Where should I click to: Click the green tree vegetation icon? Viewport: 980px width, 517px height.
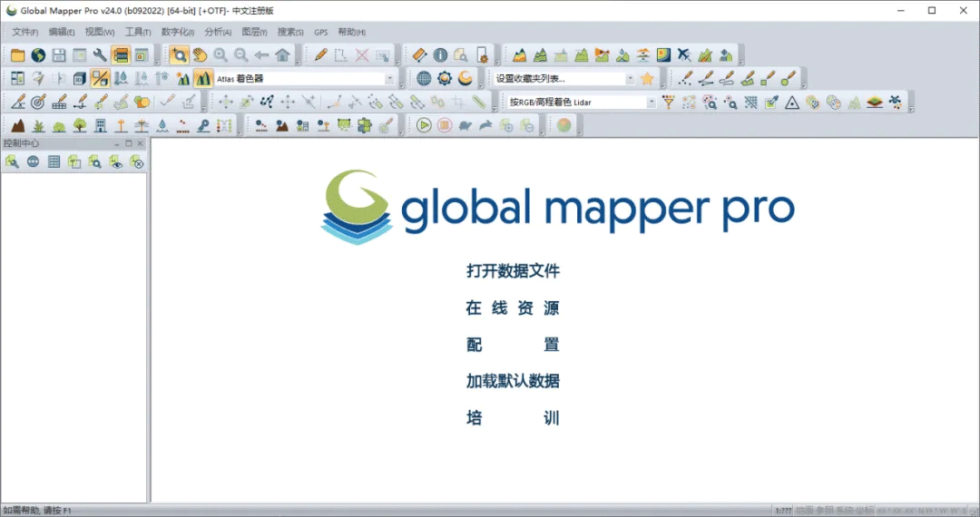[79, 125]
